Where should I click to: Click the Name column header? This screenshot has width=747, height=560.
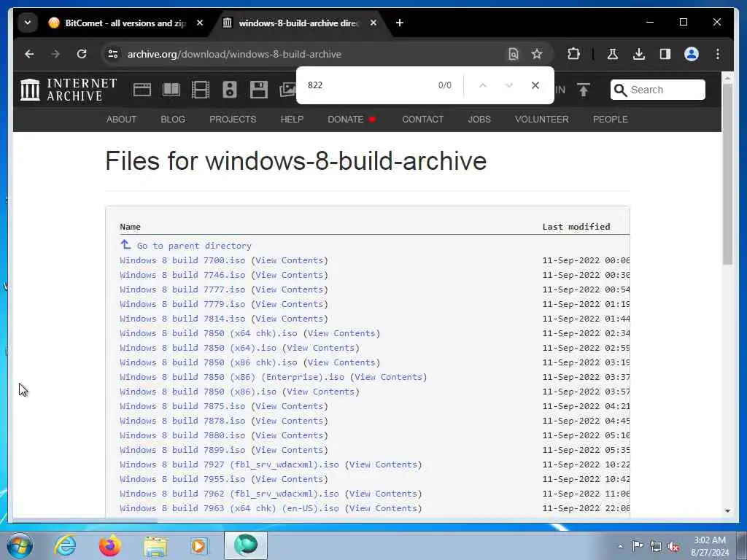tap(130, 227)
